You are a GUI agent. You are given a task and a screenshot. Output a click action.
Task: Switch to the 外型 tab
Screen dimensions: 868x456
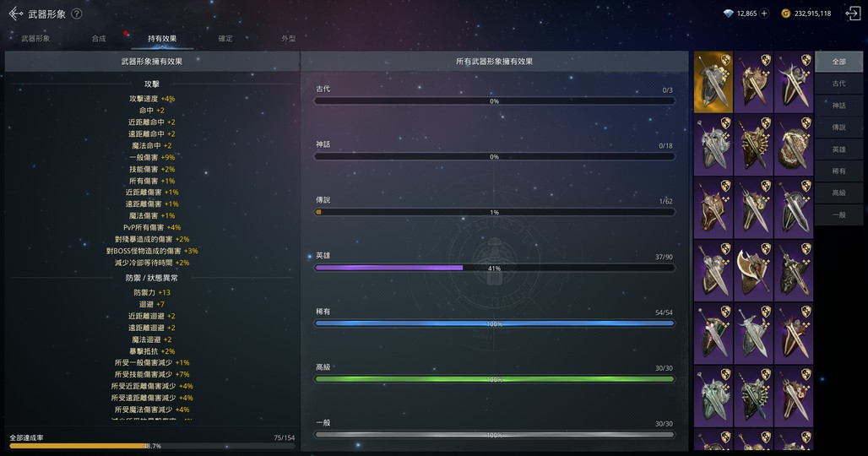pos(289,39)
